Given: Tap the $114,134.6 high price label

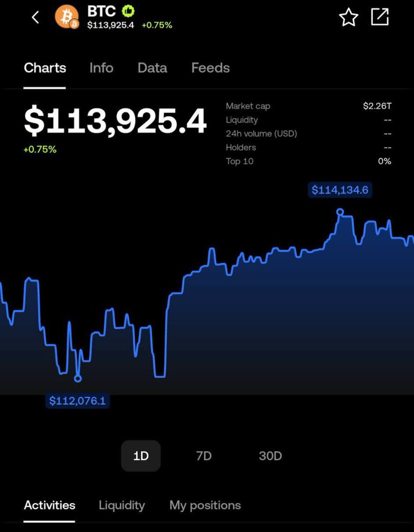Looking at the screenshot, I should pos(340,190).
